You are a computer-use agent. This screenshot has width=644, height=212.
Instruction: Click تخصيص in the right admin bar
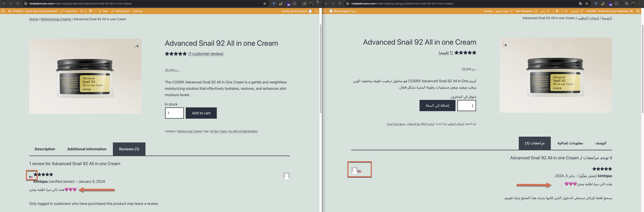[577, 11]
